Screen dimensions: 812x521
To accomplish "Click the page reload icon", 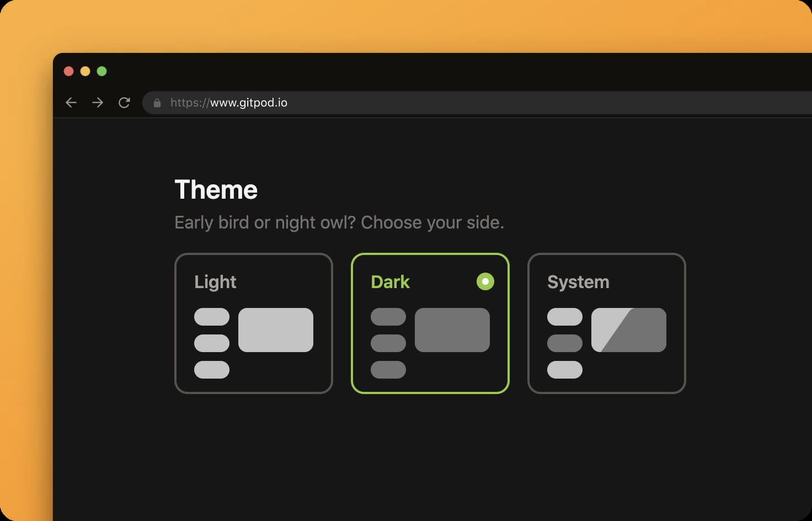I will [124, 103].
